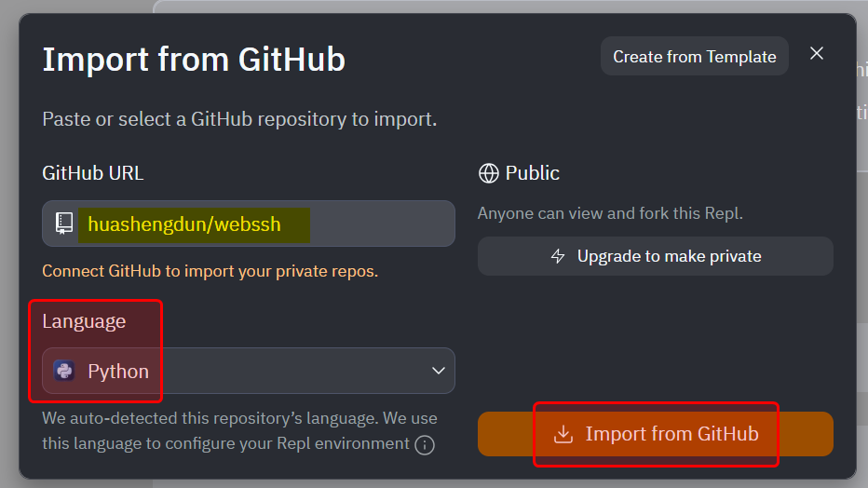Click the repository book icon in URL field

point(64,224)
